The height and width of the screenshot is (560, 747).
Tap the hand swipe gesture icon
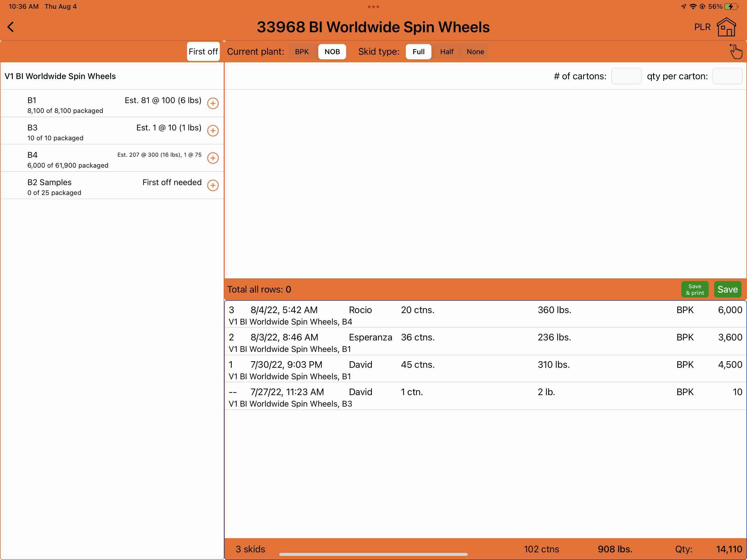coord(736,51)
